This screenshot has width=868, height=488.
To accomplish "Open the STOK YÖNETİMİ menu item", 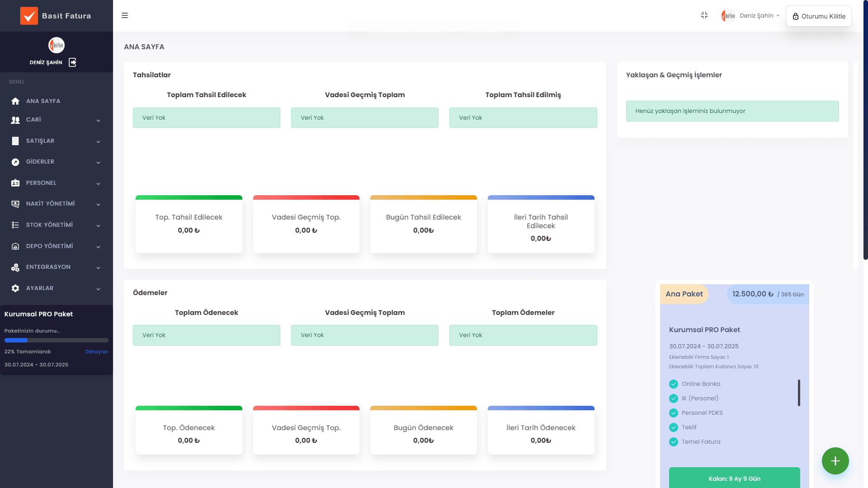I will click(57, 225).
